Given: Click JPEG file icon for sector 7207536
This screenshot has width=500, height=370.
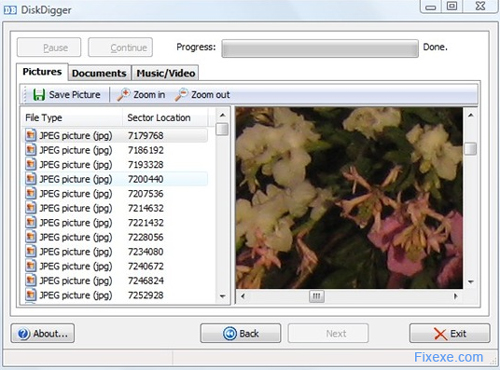Looking at the screenshot, I should pos(30,193).
